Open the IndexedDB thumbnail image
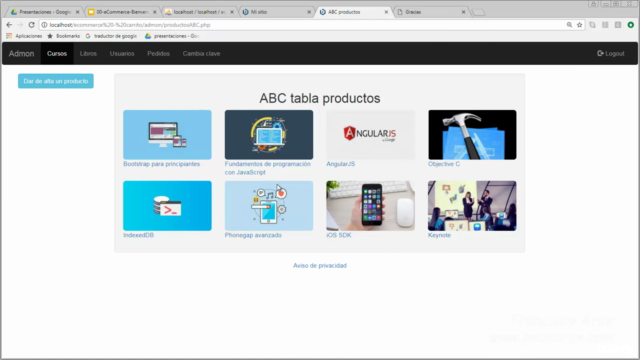This screenshot has height=360, width=640. coord(167,206)
